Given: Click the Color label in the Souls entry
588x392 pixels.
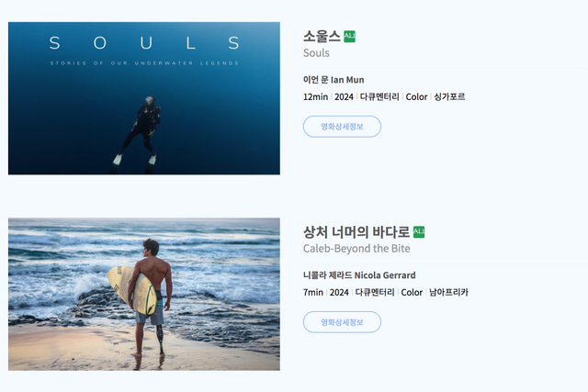Looking at the screenshot, I should tap(416, 96).
